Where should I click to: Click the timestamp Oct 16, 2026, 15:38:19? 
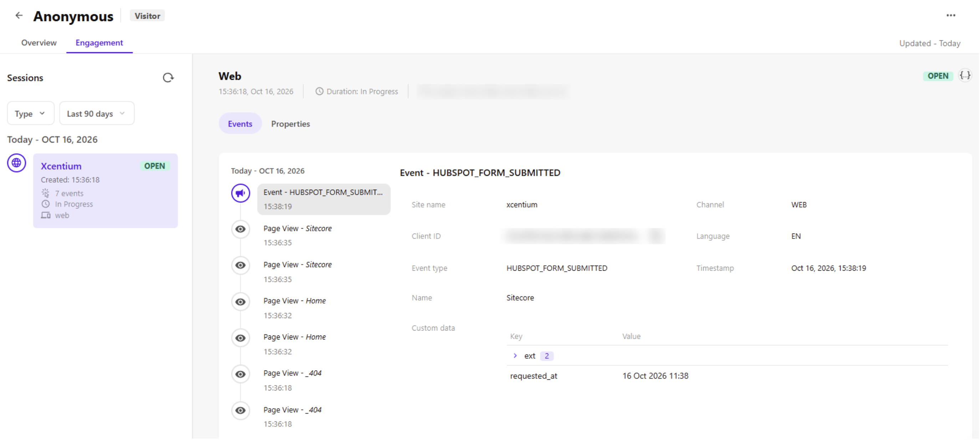pos(828,268)
